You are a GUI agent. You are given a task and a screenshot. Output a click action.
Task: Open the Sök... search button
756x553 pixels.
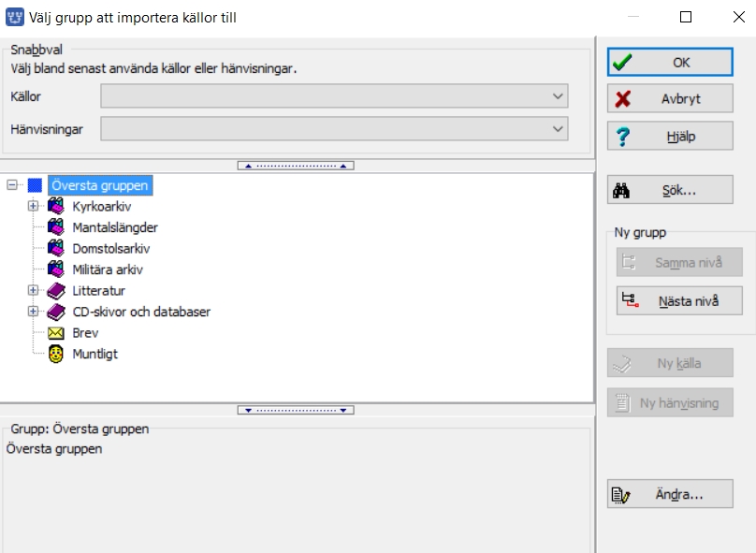[x=670, y=190]
